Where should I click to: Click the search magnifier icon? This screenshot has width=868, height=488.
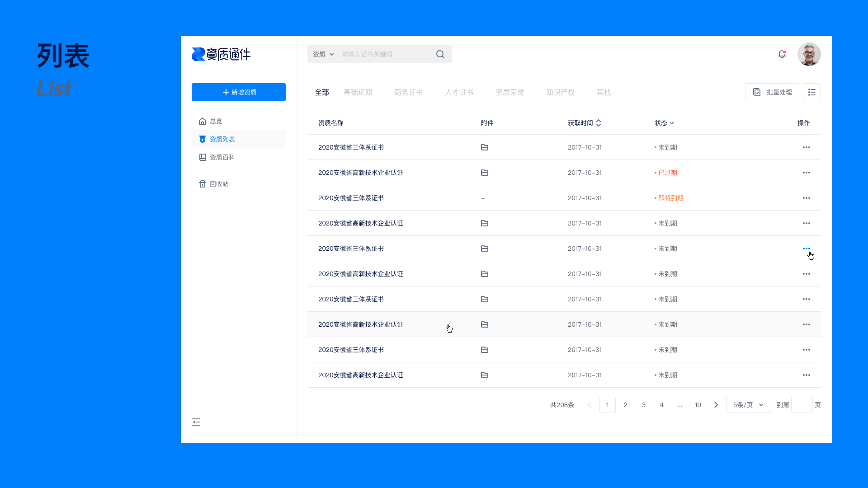[440, 54]
